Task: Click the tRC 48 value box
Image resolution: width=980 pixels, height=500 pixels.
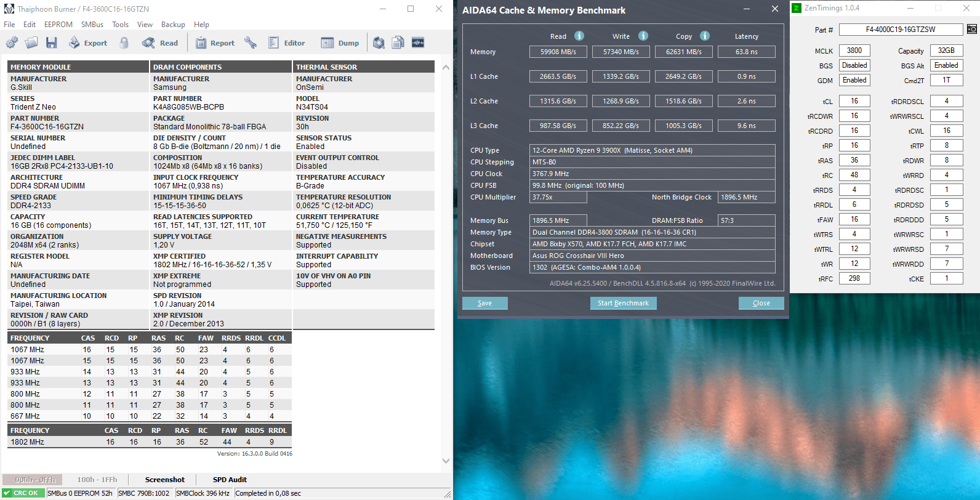Action: (x=854, y=175)
